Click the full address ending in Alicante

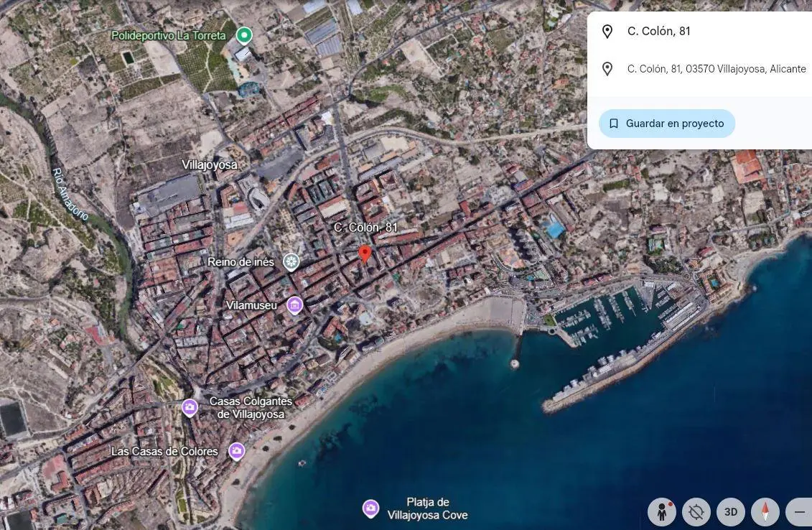pyautogui.click(x=716, y=69)
